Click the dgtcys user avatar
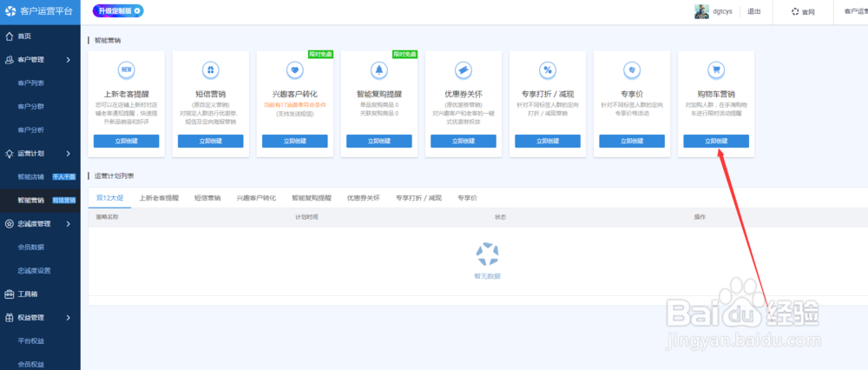Image resolution: width=868 pixels, height=370 pixels. click(701, 11)
